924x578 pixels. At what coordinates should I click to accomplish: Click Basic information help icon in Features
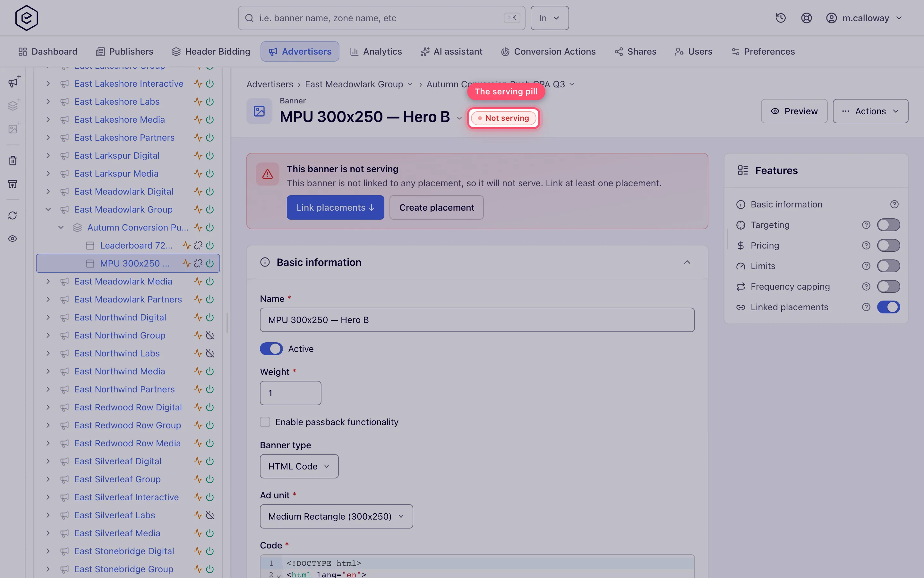coord(894,205)
